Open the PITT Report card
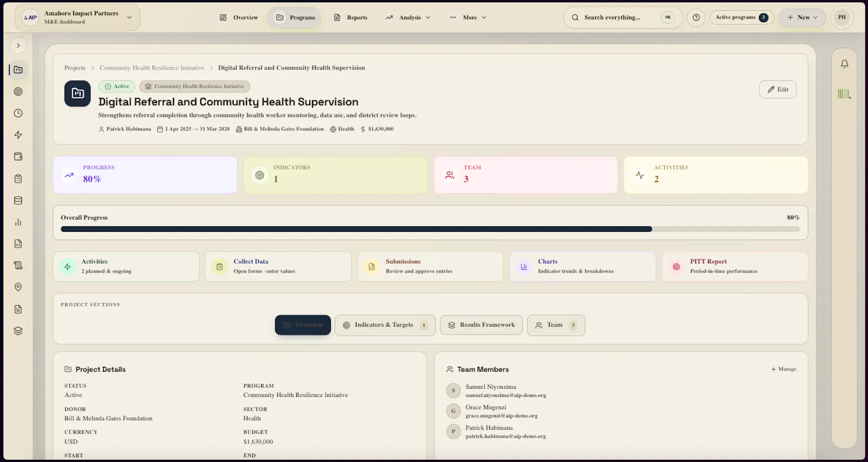Image resolution: width=868 pixels, height=462 pixels. pos(735,267)
